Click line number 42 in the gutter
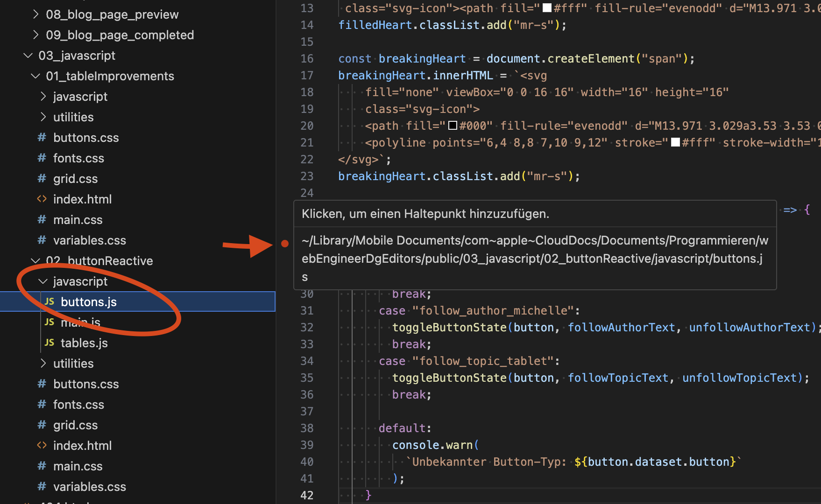This screenshot has width=821, height=504. [307, 495]
